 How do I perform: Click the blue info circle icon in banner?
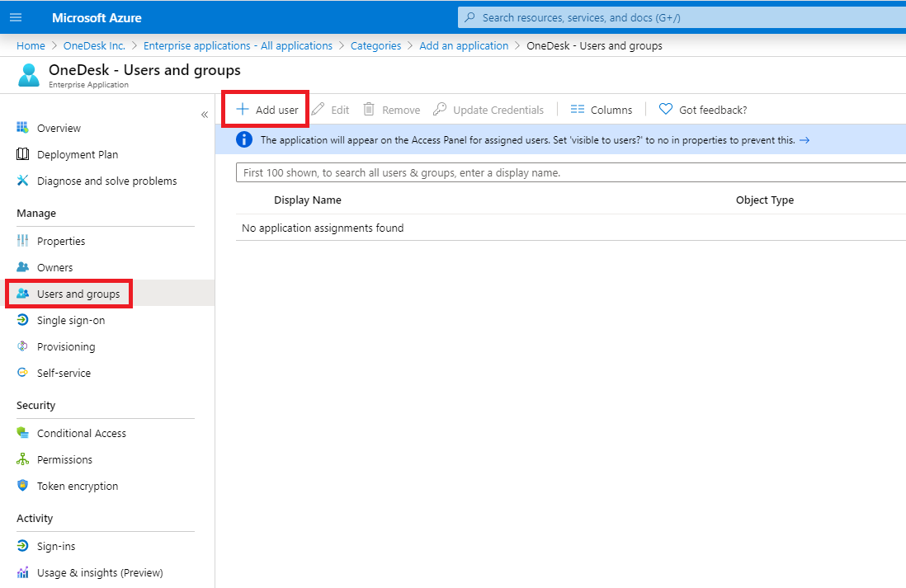pos(244,139)
